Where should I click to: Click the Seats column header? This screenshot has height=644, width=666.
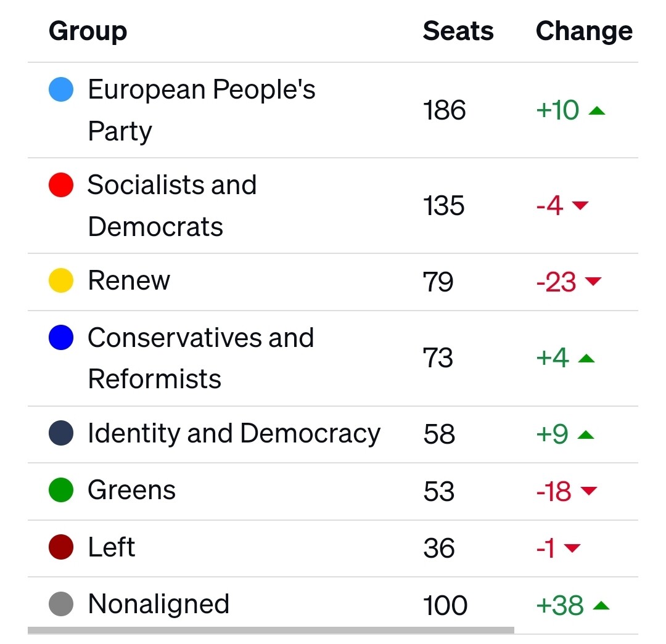pos(458,31)
